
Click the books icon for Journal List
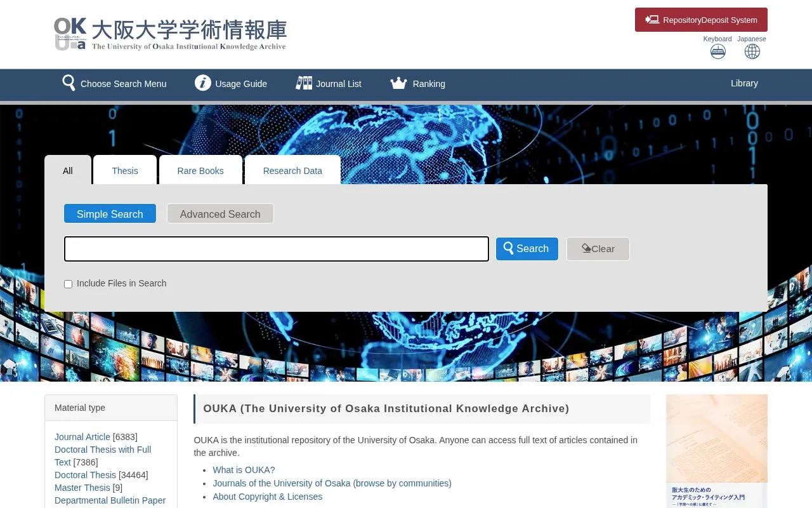(x=304, y=83)
